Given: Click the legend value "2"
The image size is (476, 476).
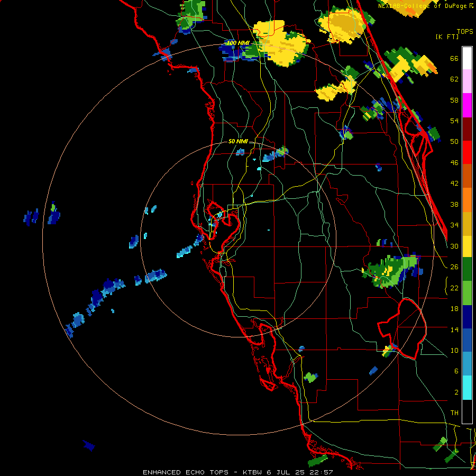Looking at the screenshot, I should [x=456, y=392].
